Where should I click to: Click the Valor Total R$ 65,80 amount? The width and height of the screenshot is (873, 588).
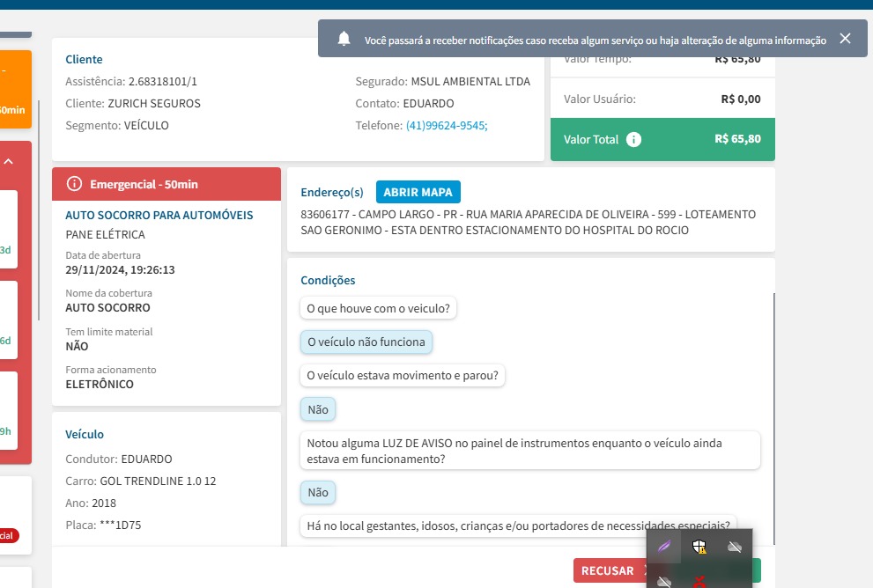coord(737,139)
